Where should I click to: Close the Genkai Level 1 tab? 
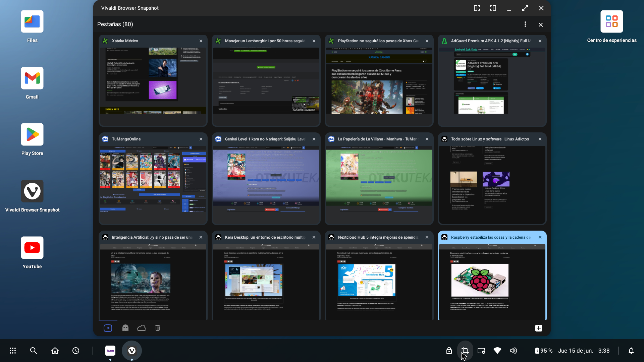[x=314, y=139]
